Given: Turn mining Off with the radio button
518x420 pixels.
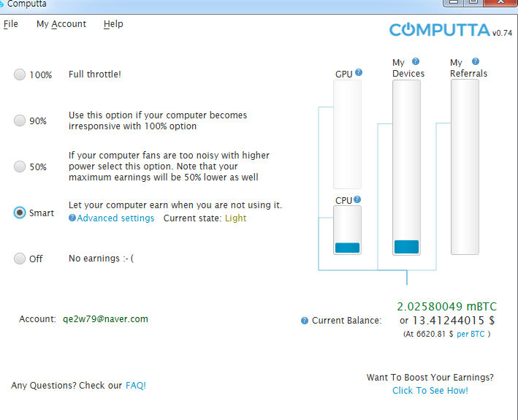Looking at the screenshot, I should (x=20, y=259).
